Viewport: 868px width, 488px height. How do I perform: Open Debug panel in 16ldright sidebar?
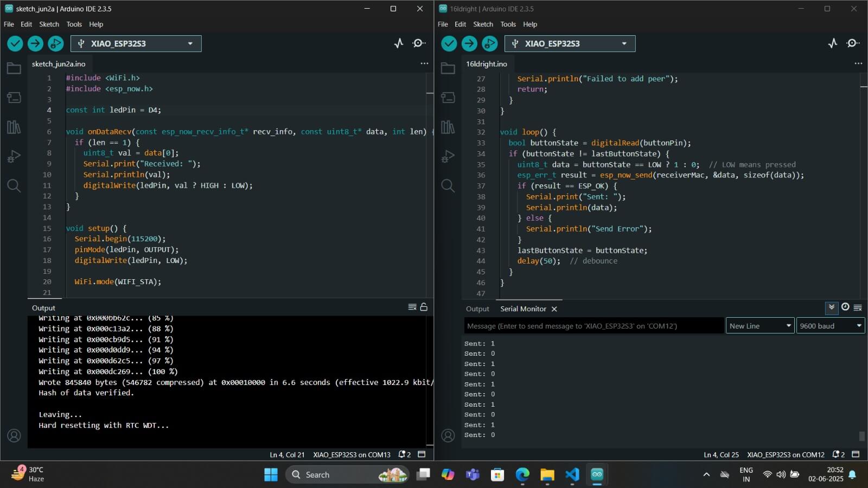(448, 156)
